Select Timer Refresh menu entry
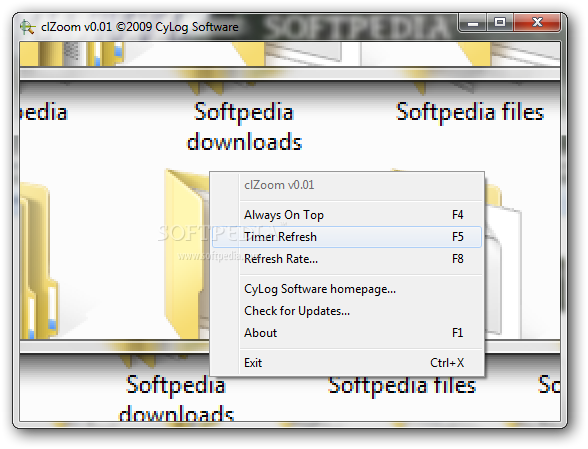 347,237
